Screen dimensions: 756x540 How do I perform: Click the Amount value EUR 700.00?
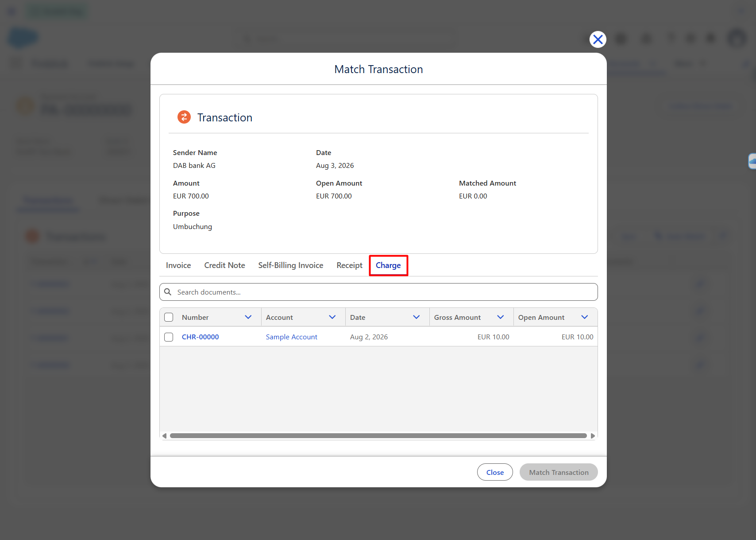[191, 196]
